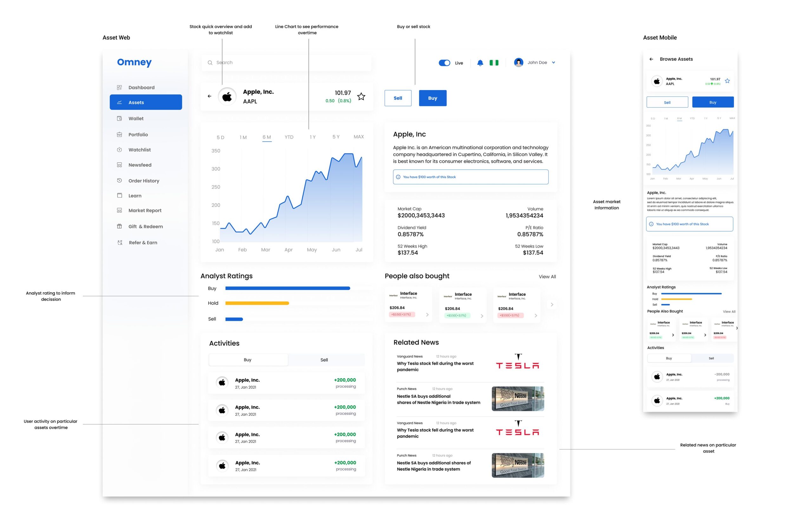Image resolution: width=812 pixels, height=514 pixels.
Task: Click the notification bell icon
Action: [480, 63]
